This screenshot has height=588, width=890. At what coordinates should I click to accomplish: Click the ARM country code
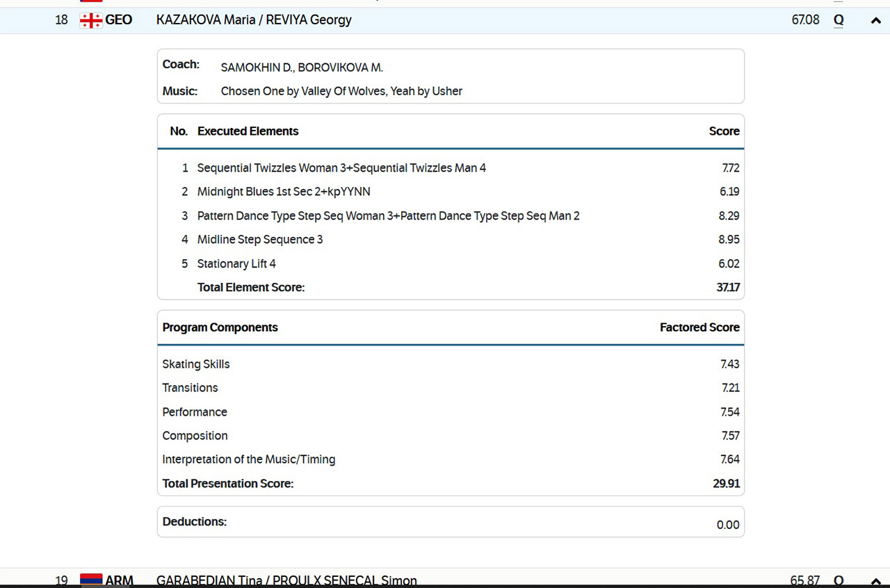tap(119, 580)
